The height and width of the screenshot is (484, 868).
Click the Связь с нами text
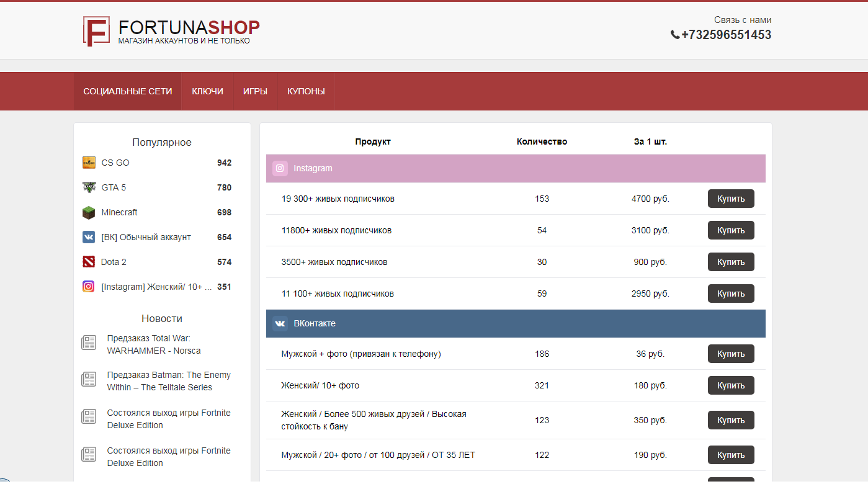click(743, 20)
